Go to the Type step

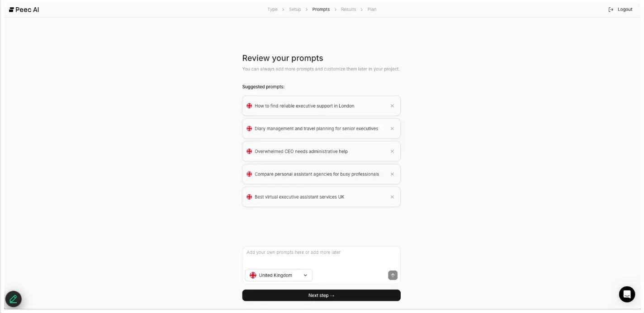point(272,9)
